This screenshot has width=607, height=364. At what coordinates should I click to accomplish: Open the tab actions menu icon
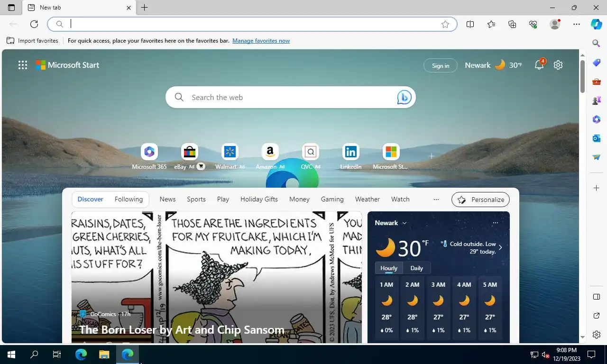[x=11, y=8]
